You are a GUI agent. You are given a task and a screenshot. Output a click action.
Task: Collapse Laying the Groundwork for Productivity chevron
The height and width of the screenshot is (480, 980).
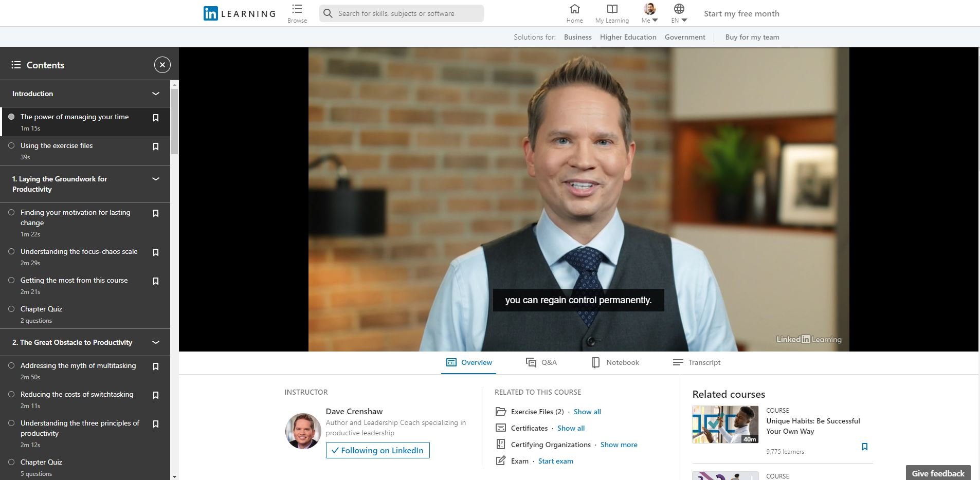click(156, 179)
